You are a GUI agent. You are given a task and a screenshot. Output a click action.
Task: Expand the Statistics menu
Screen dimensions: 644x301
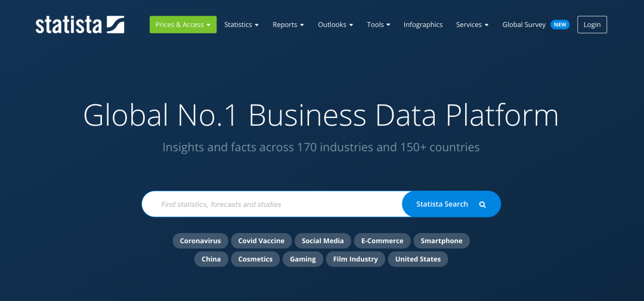(241, 24)
